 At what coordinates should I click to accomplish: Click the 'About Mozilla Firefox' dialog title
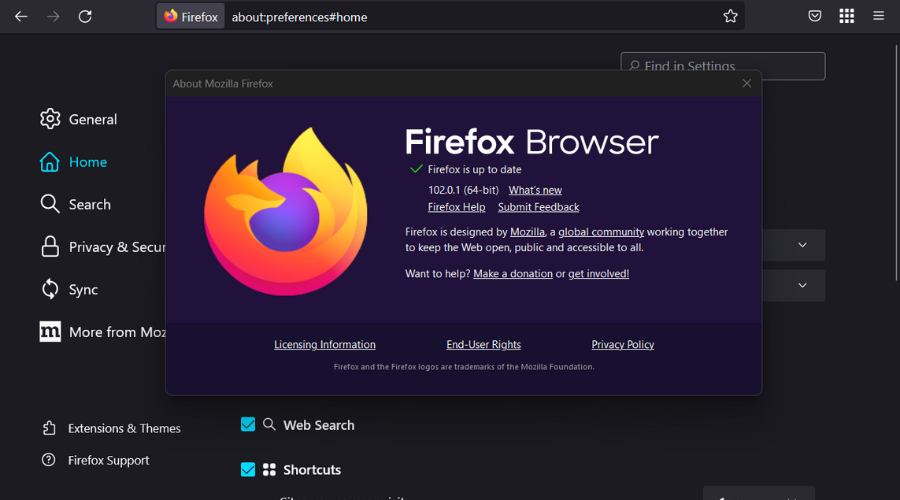pyautogui.click(x=223, y=84)
